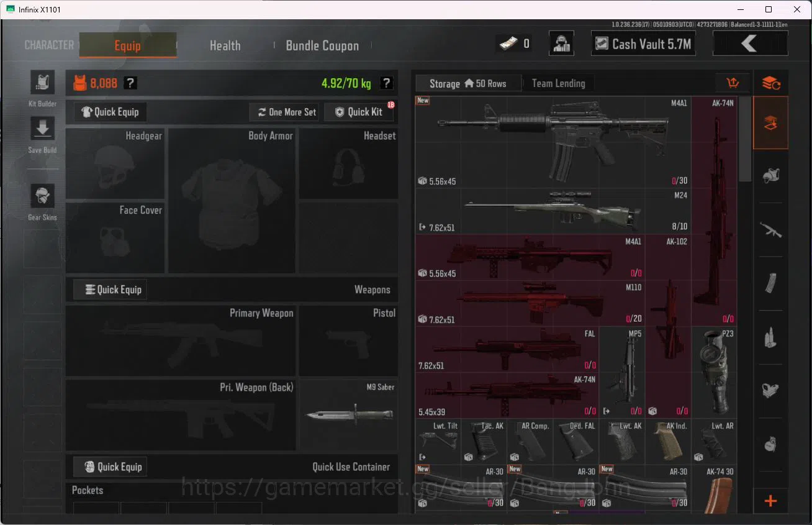812x525 pixels.
Task: Switch to the Equip tab
Action: point(128,45)
